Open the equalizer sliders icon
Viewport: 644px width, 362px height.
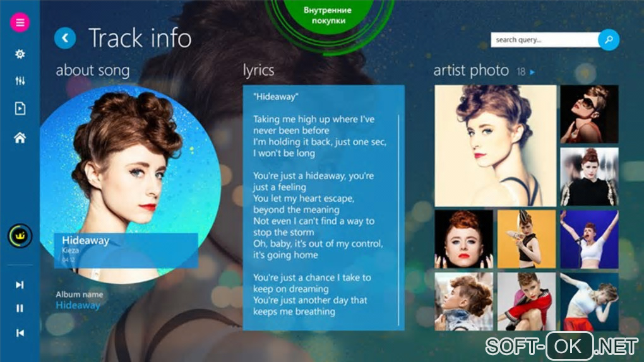coord(20,81)
